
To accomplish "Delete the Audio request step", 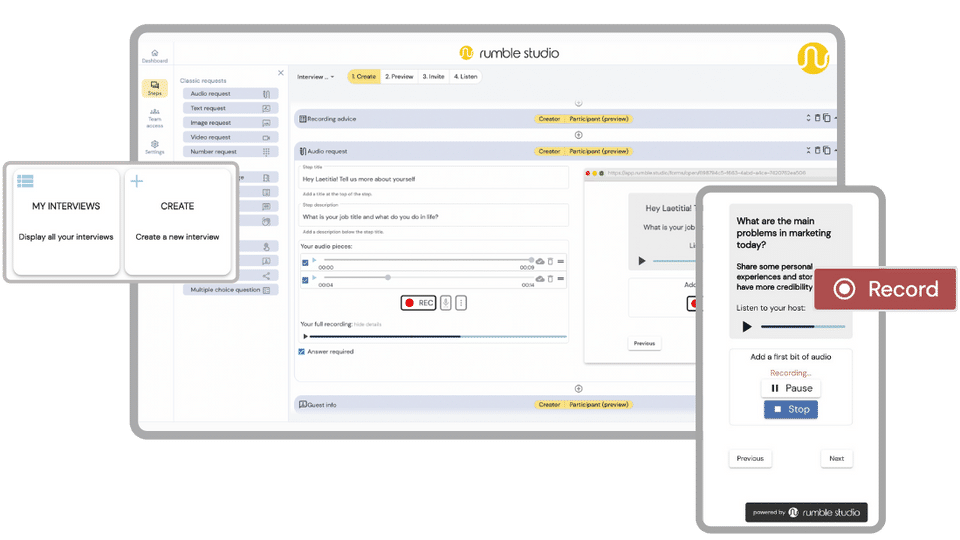I will click(x=817, y=151).
